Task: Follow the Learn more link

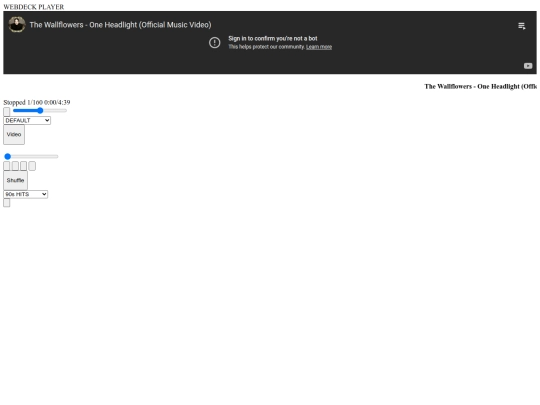Action: [319, 47]
